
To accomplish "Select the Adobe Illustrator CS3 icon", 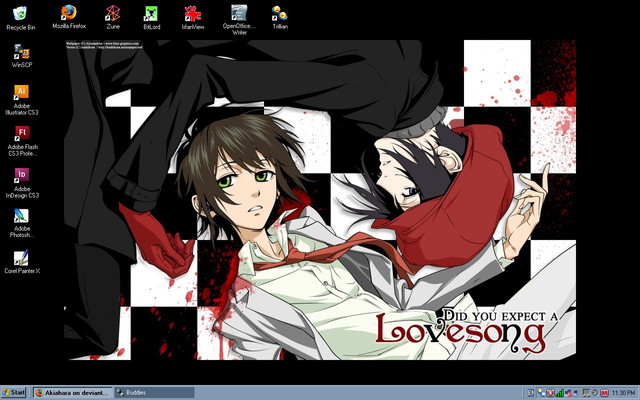I will click(x=22, y=100).
